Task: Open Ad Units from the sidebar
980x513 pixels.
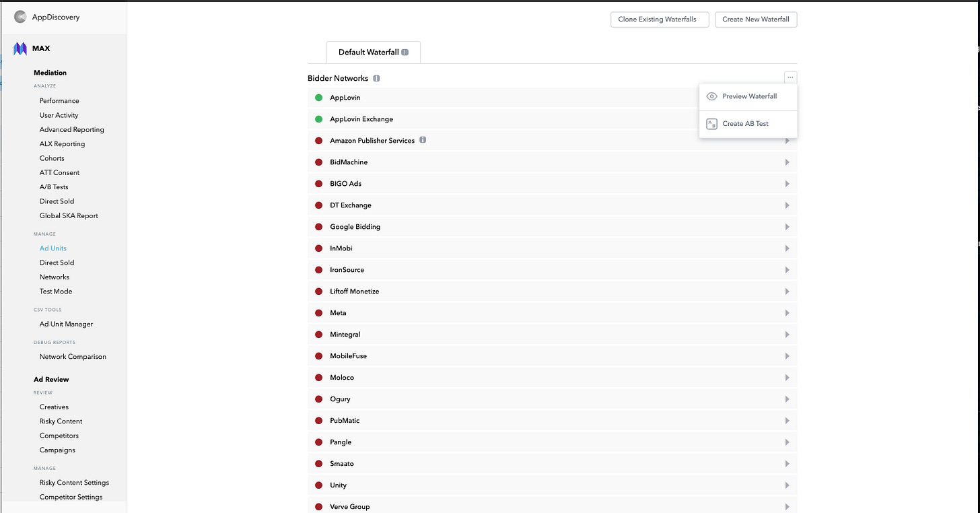Action: [x=53, y=248]
